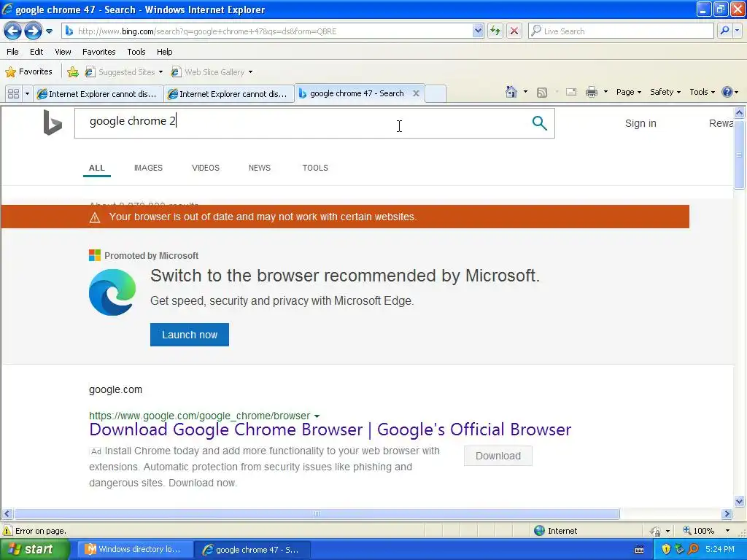Image resolution: width=747 pixels, height=560 pixels.
Task: Click the Bing logo
Action: [53, 122]
